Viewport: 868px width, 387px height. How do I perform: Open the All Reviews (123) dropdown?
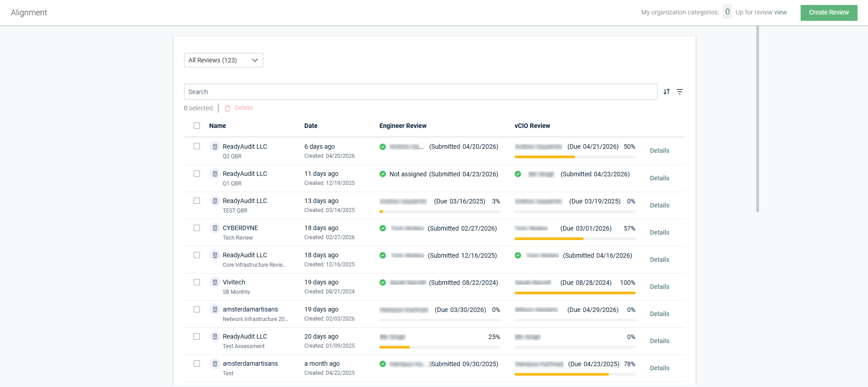click(x=223, y=60)
